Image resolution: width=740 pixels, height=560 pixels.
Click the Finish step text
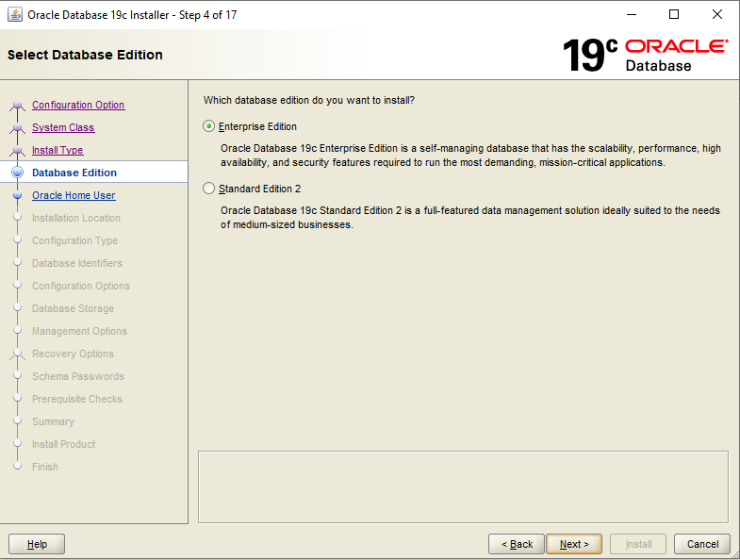tap(45, 467)
